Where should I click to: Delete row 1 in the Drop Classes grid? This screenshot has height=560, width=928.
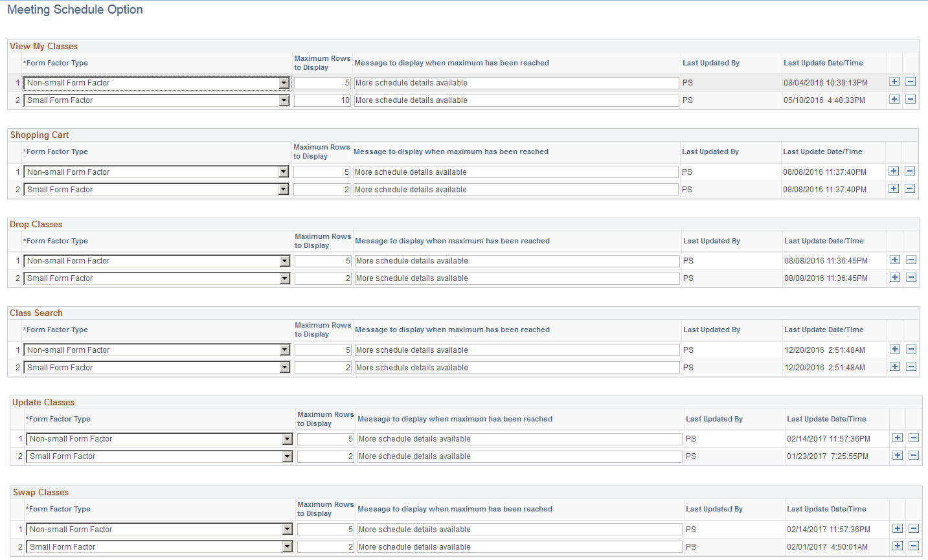tap(911, 260)
